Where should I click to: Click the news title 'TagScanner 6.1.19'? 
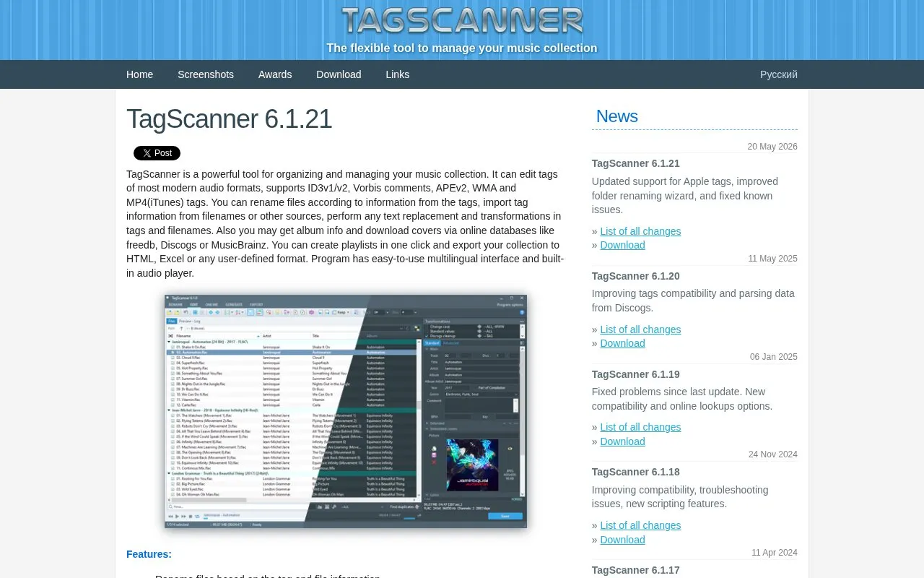636,374
